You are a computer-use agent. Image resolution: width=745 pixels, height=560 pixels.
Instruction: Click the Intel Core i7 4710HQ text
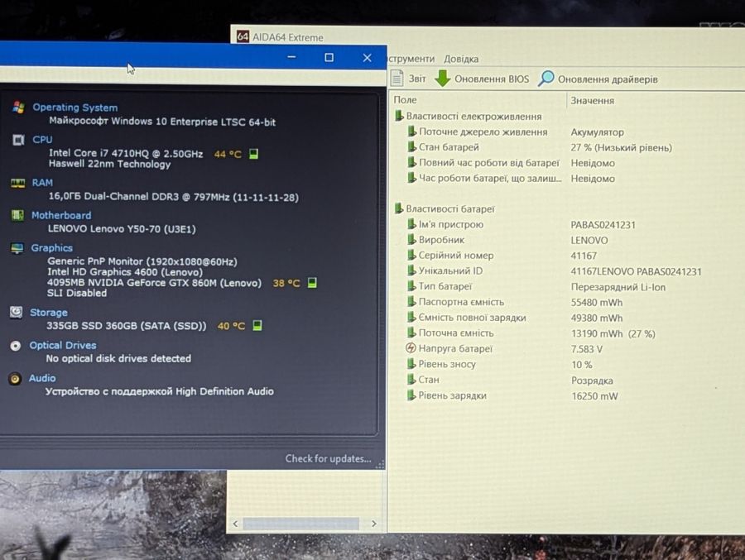coord(126,153)
